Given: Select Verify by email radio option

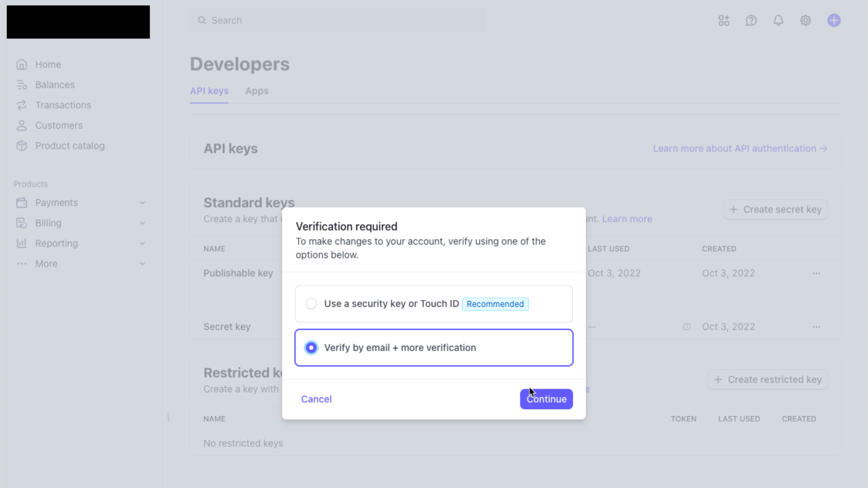Looking at the screenshot, I should (311, 347).
